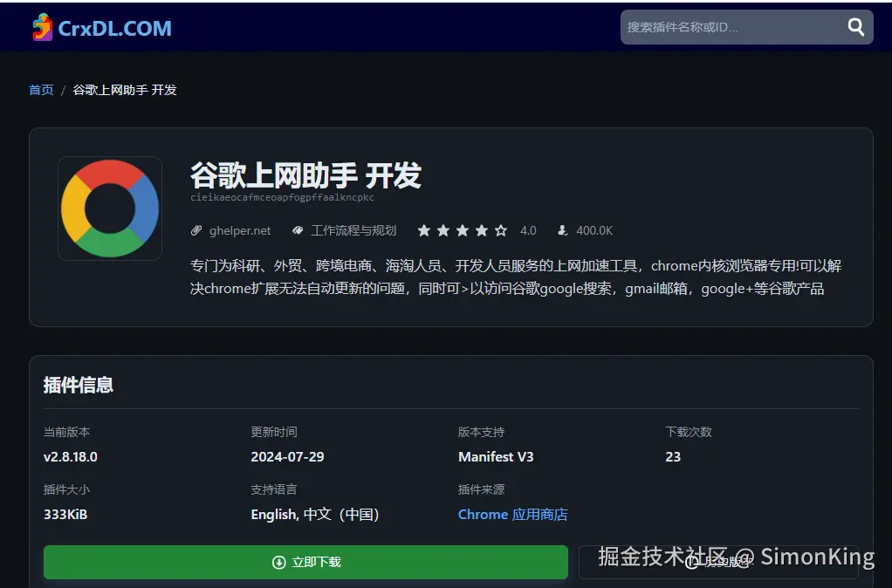Click the English, 中文（中国） languages value
The height and width of the screenshot is (588, 892).
point(315,514)
